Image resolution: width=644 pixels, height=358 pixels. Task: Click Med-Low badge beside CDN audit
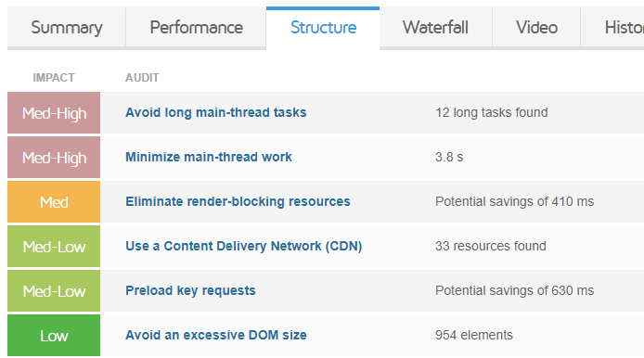(x=54, y=247)
